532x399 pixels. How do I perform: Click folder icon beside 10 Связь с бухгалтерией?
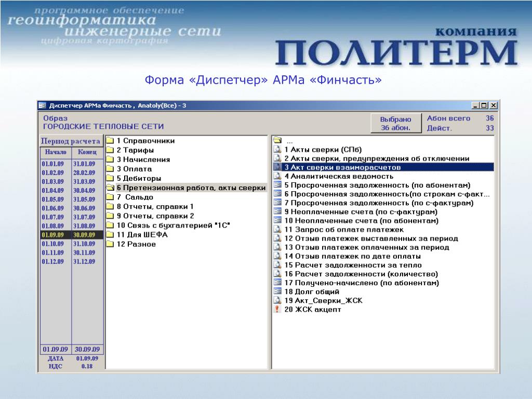click(x=110, y=225)
